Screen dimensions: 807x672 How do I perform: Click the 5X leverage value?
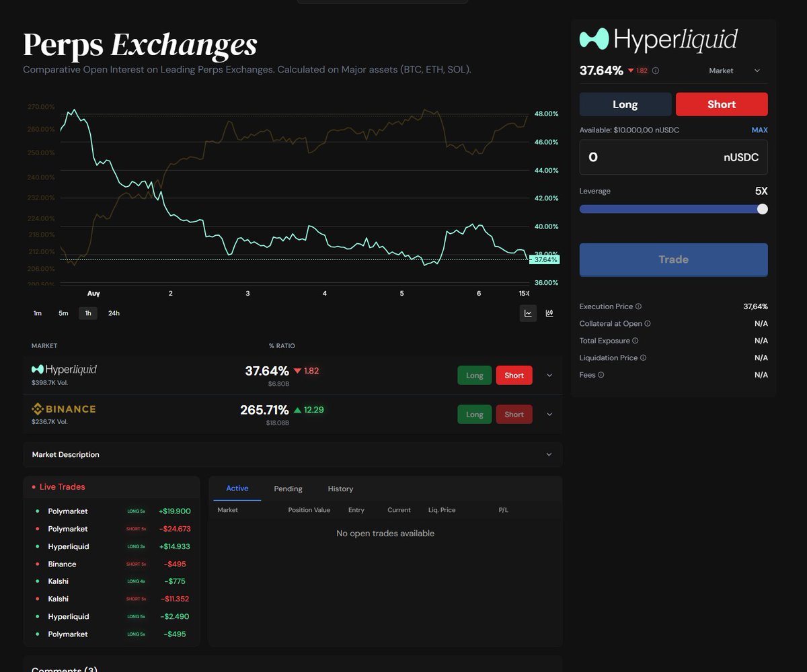click(x=761, y=192)
